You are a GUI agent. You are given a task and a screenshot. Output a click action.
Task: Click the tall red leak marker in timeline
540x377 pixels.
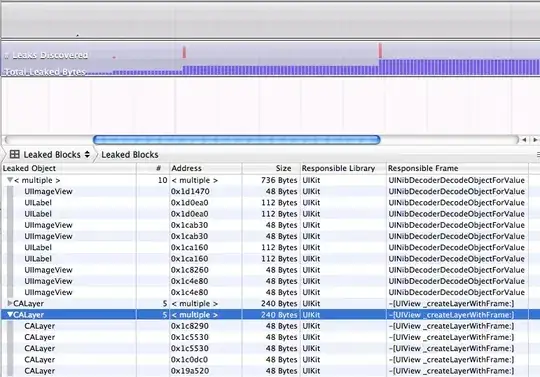click(380, 51)
